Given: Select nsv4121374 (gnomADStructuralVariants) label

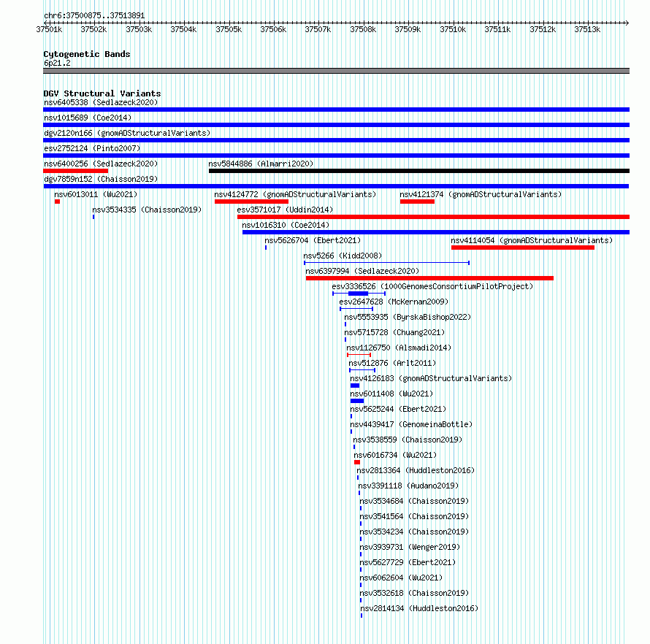Looking at the screenshot, I should tap(481, 194).
